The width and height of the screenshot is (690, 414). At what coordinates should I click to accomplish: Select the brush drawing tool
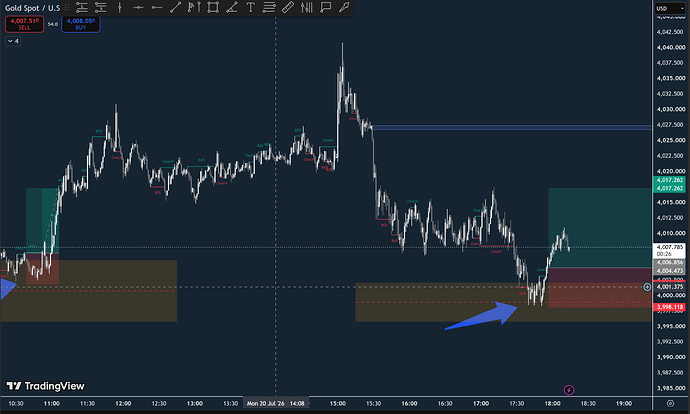(344, 7)
